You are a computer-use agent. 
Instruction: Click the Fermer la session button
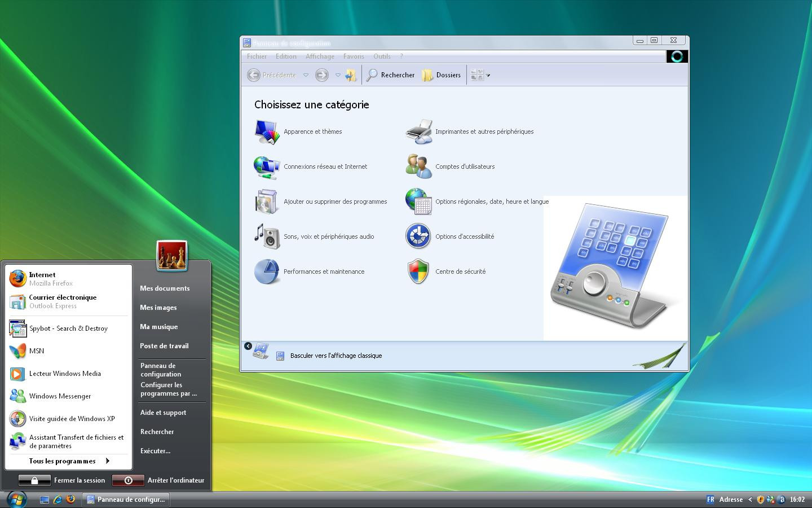(x=63, y=480)
